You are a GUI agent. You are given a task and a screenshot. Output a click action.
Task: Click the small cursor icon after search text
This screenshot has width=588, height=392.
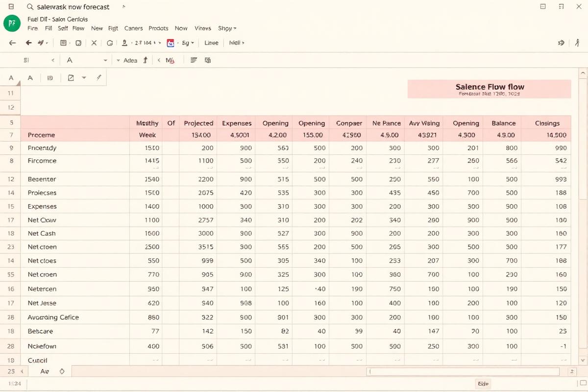coord(123,7)
